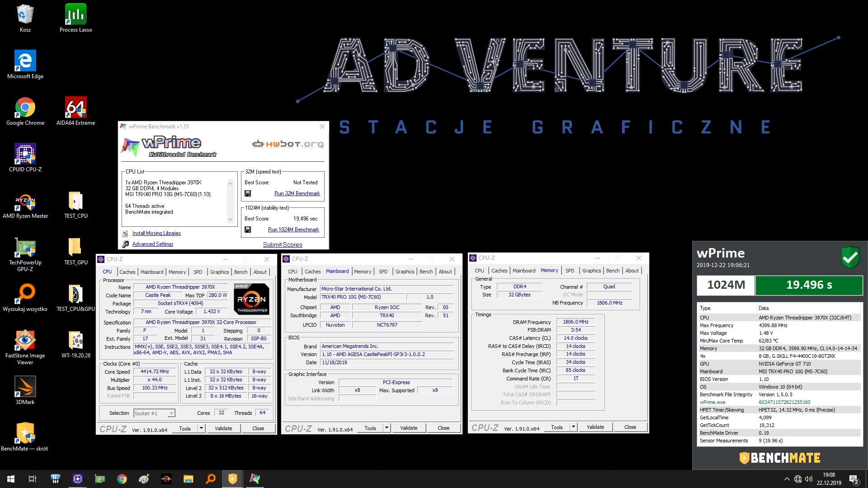This screenshot has width=868, height=488.
Task: Click BIOS Version field 1.10 AMD AGESA
Action: (387, 354)
